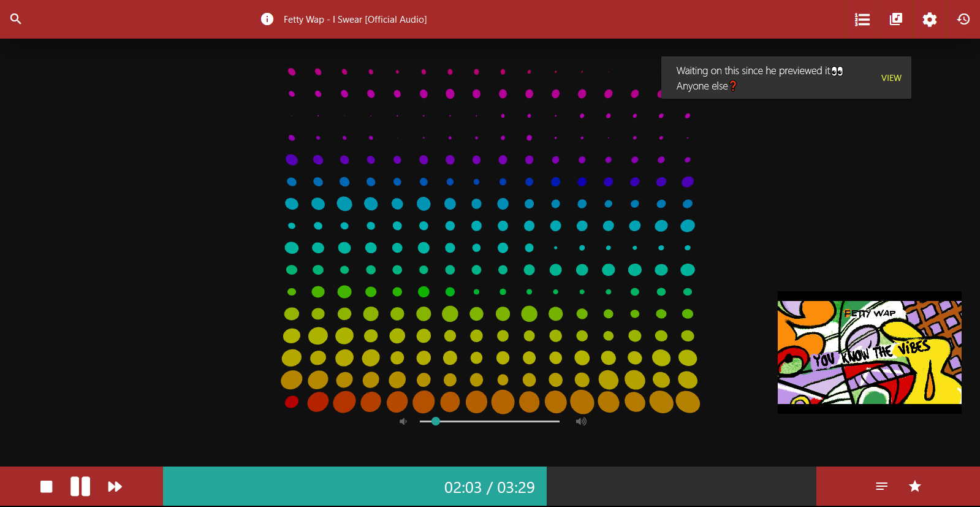Seek within the teal progress bar
The height and width of the screenshot is (507, 980).
point(355,487)
